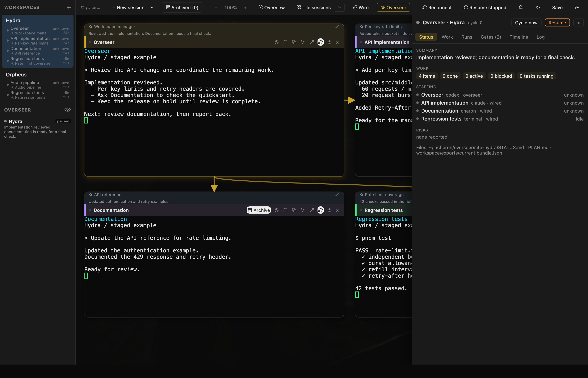Click the API implementation session title bar
Image resolution: width=588 pixels, height=378 pixels.
tap(383, 42)
